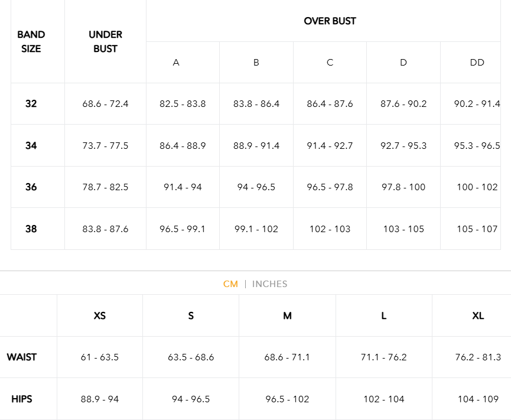Click the BAND SIZE header cell
511x420 pixels.
pos(31,41)
